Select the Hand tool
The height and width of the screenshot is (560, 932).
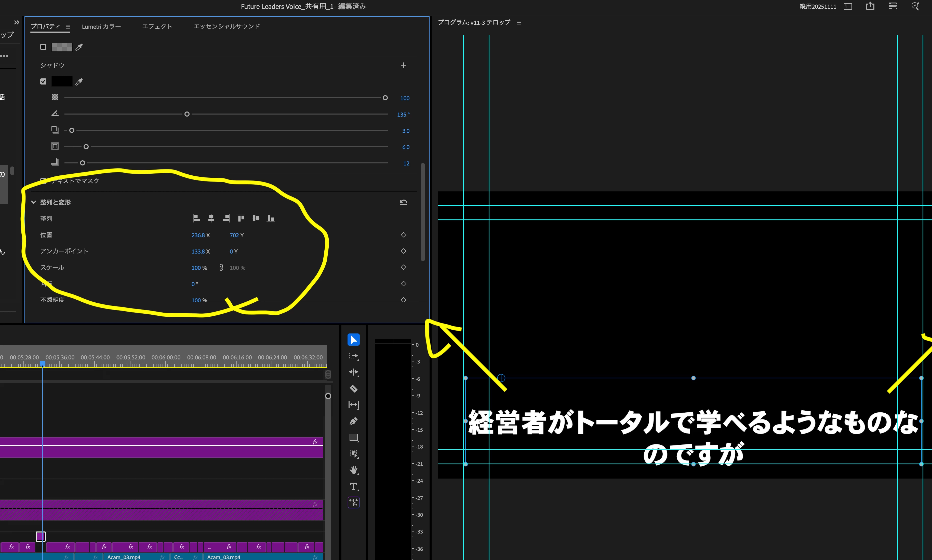[x=353, y=470]
